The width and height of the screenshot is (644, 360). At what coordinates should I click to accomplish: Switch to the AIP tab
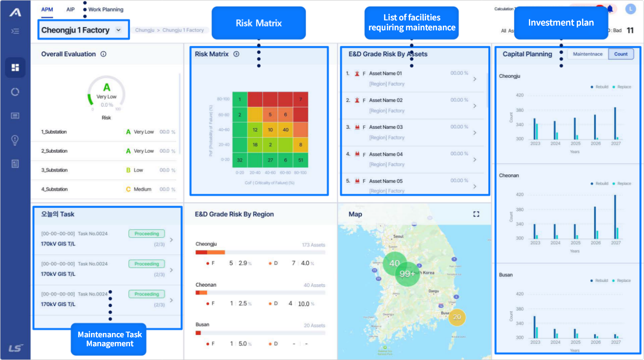pyautogui.click(x=71, y=9)
